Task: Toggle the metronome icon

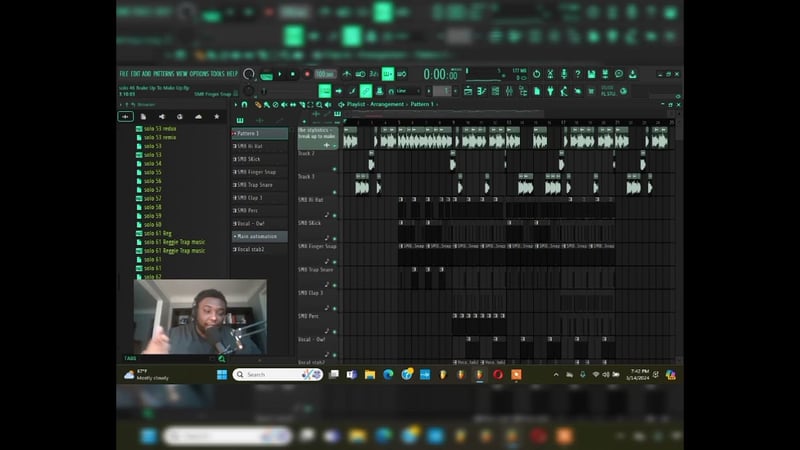Action: pyautogui.click(x=347, y=74)
